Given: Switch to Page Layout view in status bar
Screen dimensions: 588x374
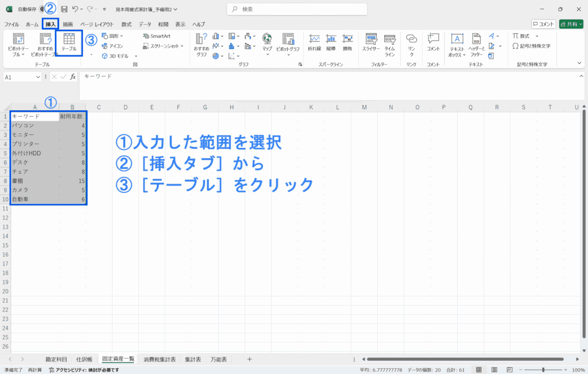Looking at the screenshot, I should 494,370.
